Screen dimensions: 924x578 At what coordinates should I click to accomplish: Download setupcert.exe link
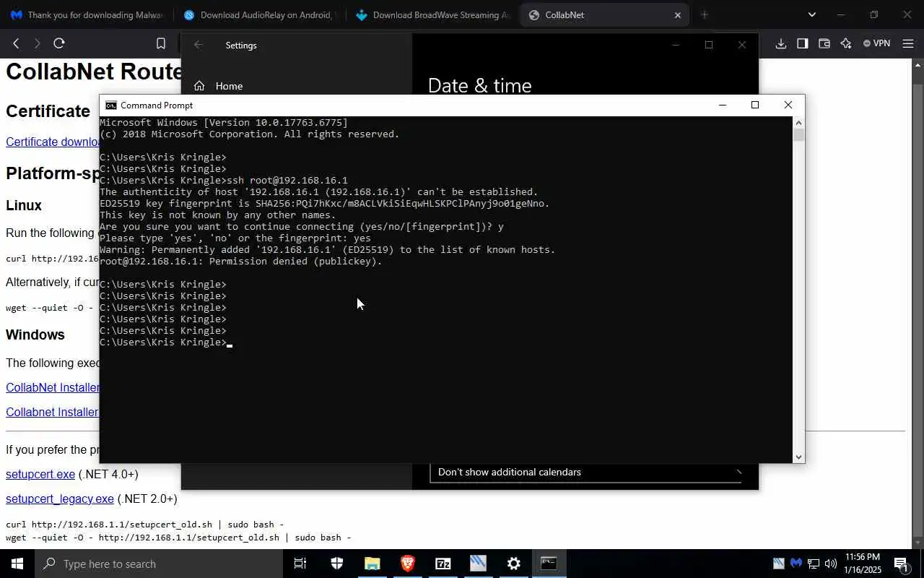tap(40, 474)
